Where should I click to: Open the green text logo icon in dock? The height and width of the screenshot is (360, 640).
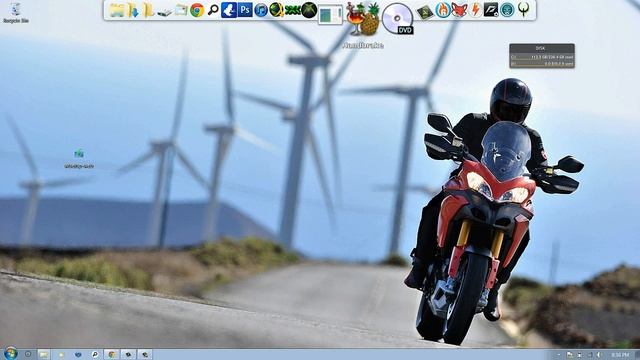coord(293,11)
